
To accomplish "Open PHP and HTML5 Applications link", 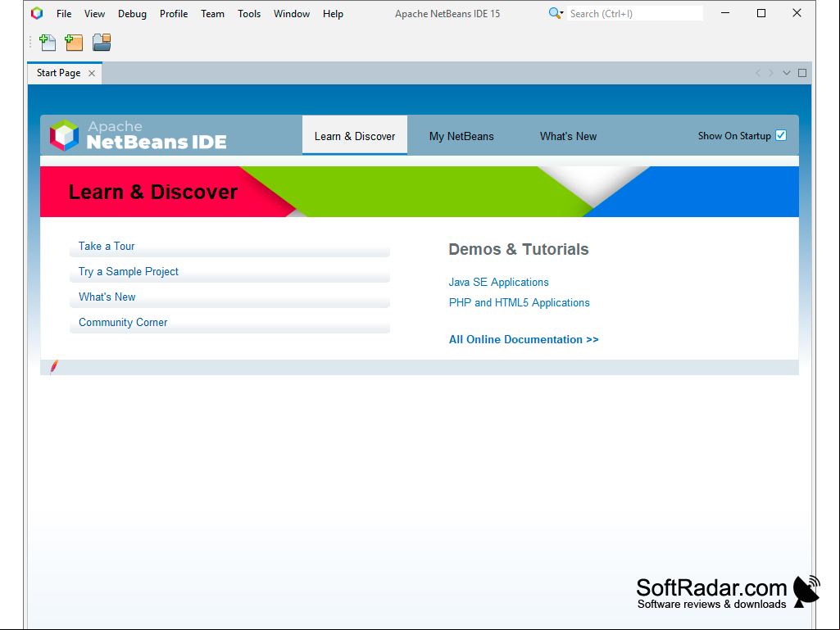I will 519,302.
